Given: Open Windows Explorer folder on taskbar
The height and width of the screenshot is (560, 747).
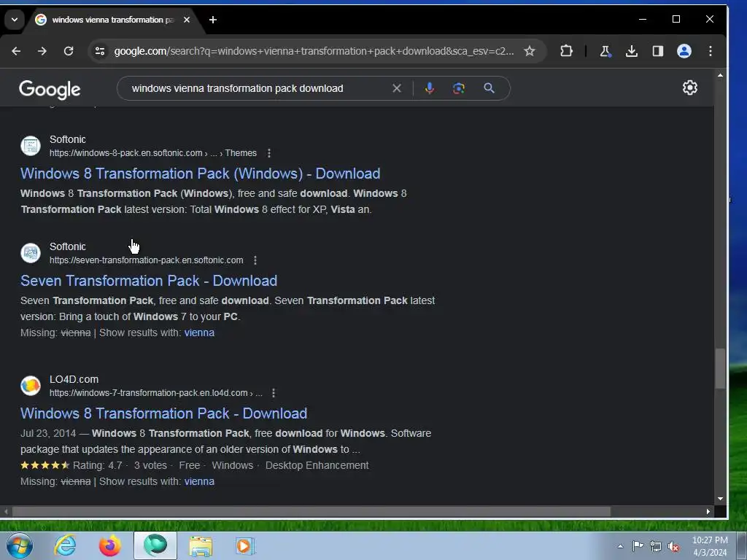Looking at the screenshot, I should point(201,545).
